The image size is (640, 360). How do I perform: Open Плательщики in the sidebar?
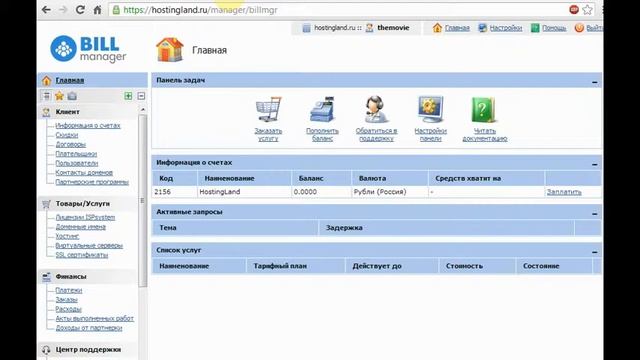tap(76, 153)
